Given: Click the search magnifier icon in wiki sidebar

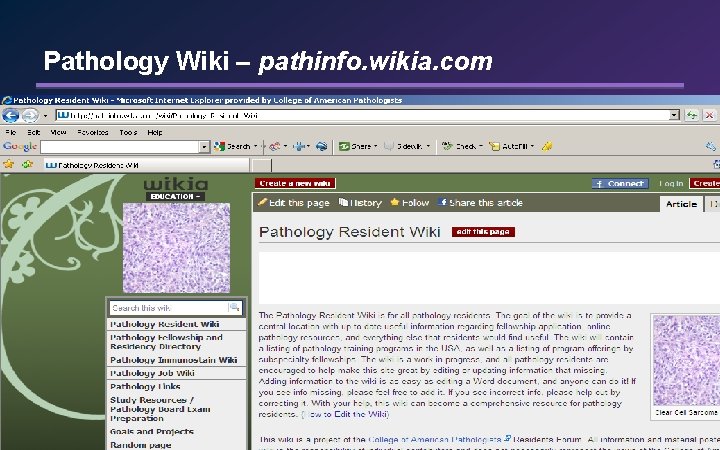Looking at the screenshot, I should (x=234, y=307).
